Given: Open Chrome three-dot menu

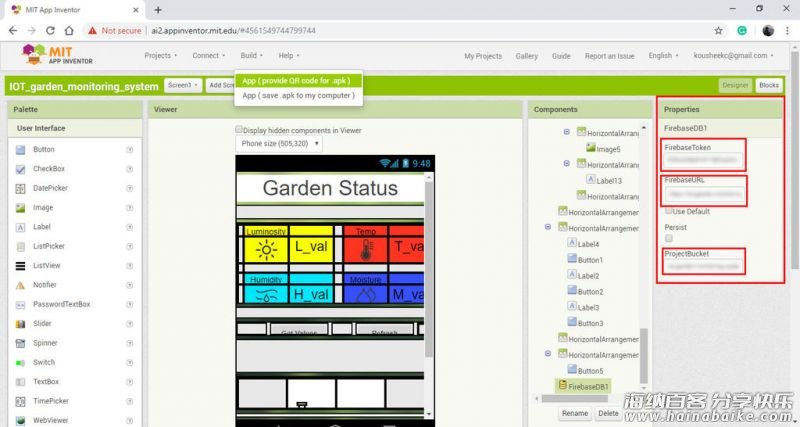Looking at the screenshot, I should [787, 31].
